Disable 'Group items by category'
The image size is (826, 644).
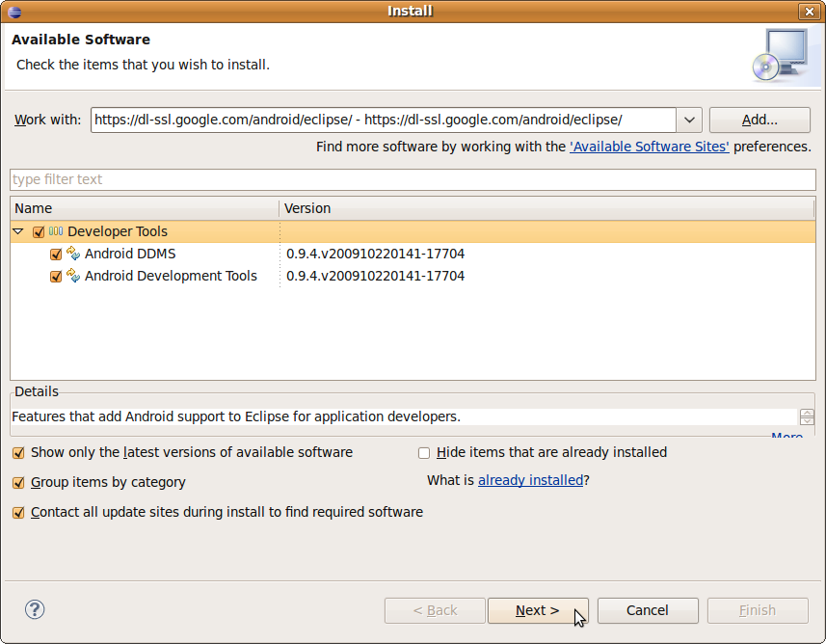pyautogui.click(x=18, y=482)
